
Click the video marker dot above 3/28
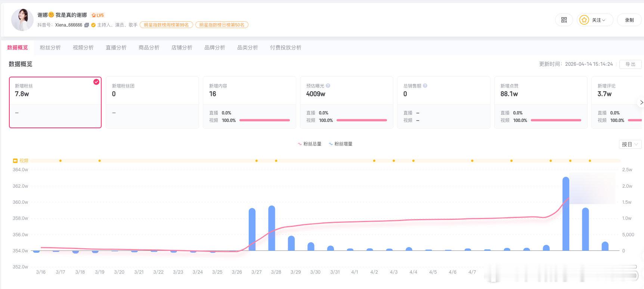pos(276,161)
